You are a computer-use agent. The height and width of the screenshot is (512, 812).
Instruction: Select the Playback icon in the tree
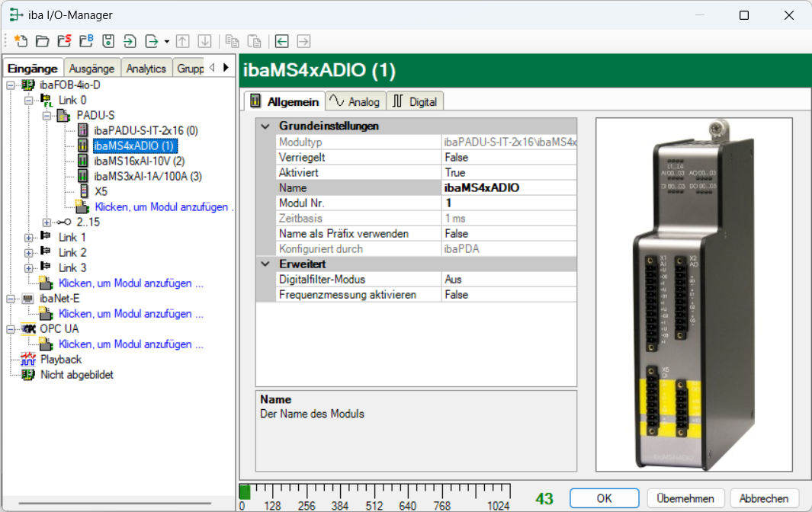[x=29, y=360]
